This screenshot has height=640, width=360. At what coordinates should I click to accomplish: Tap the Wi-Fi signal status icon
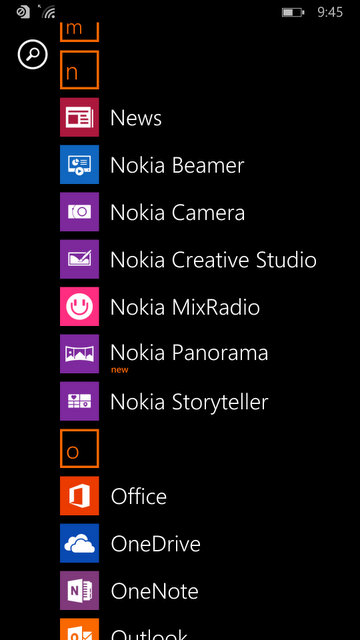pos(49,12)
